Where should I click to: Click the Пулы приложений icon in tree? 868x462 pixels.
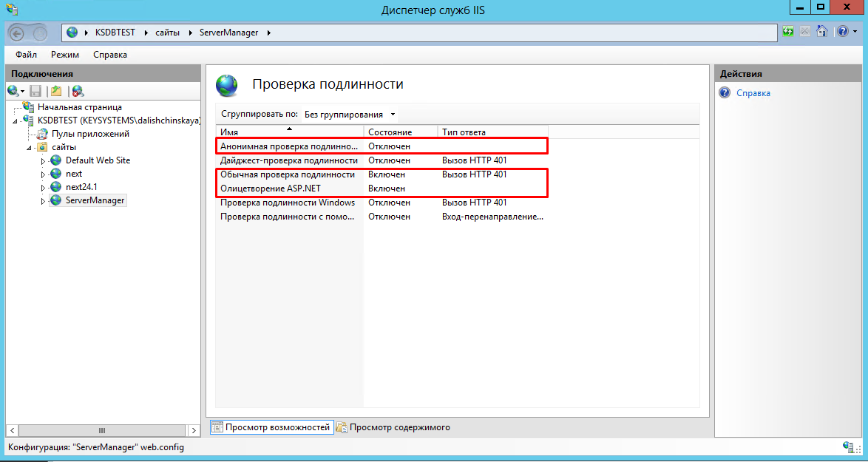[42, 134]
